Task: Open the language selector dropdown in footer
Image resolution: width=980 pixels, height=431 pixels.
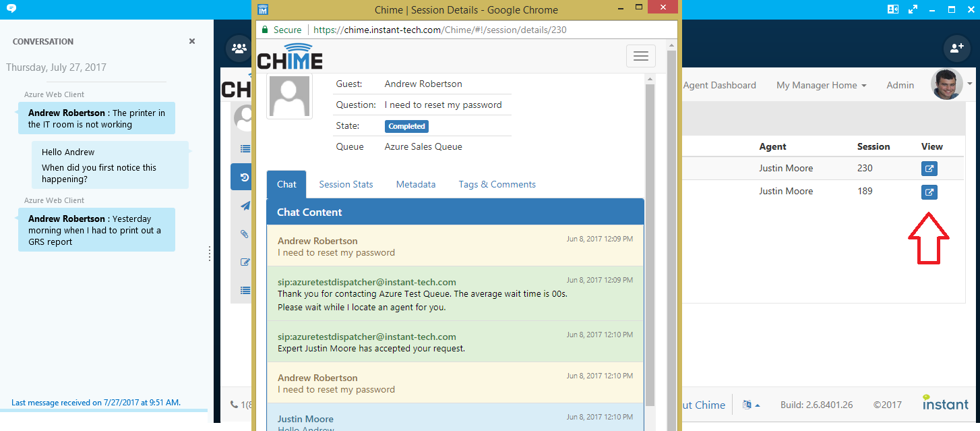Action: point(751,405)
